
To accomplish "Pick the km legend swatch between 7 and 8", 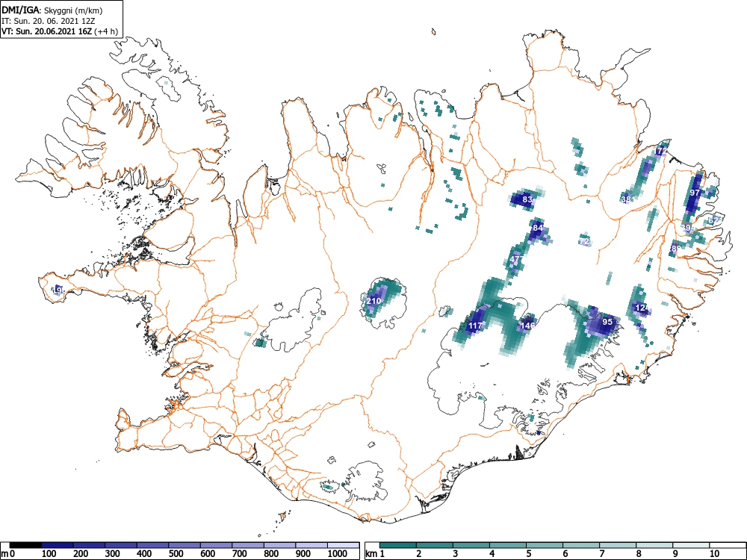I will click(x=618, y=545).
